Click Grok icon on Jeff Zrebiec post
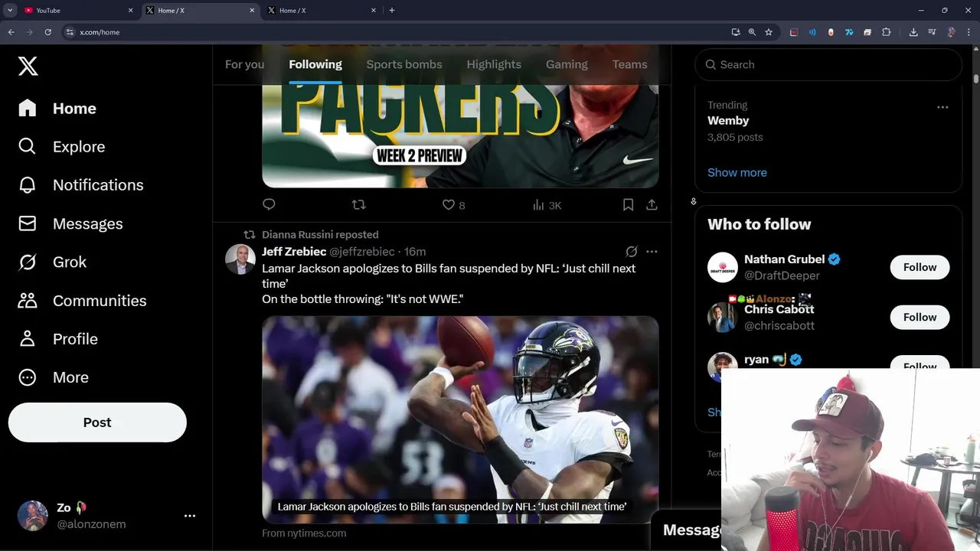 click(x=631, y=251)
